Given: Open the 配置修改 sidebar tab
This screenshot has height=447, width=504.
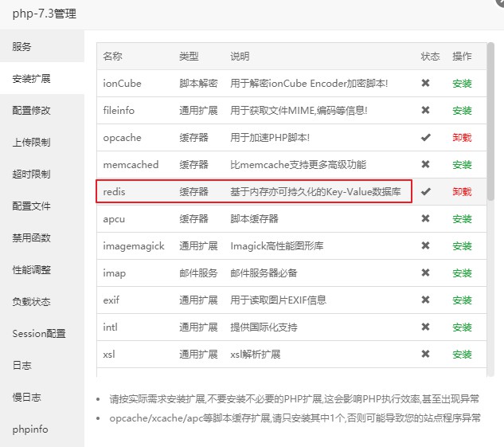Looking at the screenshot, I should click(42, 110).
